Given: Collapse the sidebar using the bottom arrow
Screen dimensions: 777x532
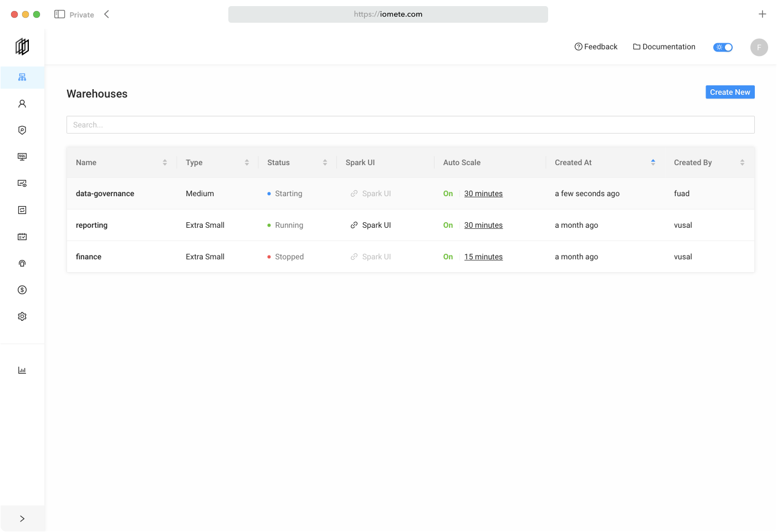Looking at the screenshot, I should point(22,518).
